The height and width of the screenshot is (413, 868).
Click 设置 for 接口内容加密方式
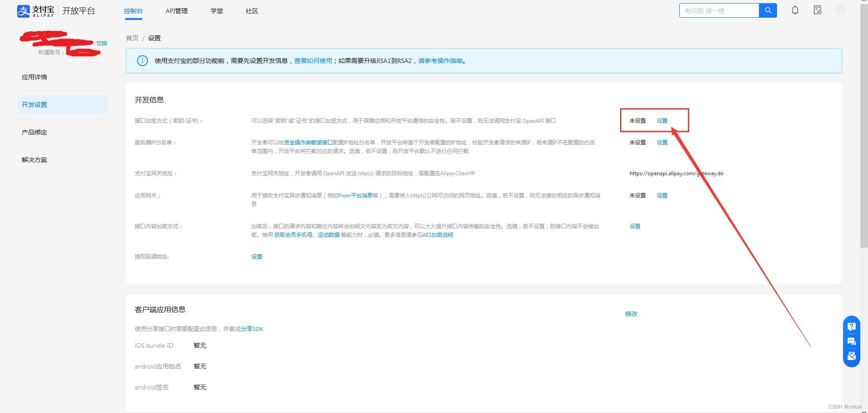click(635, 226)
